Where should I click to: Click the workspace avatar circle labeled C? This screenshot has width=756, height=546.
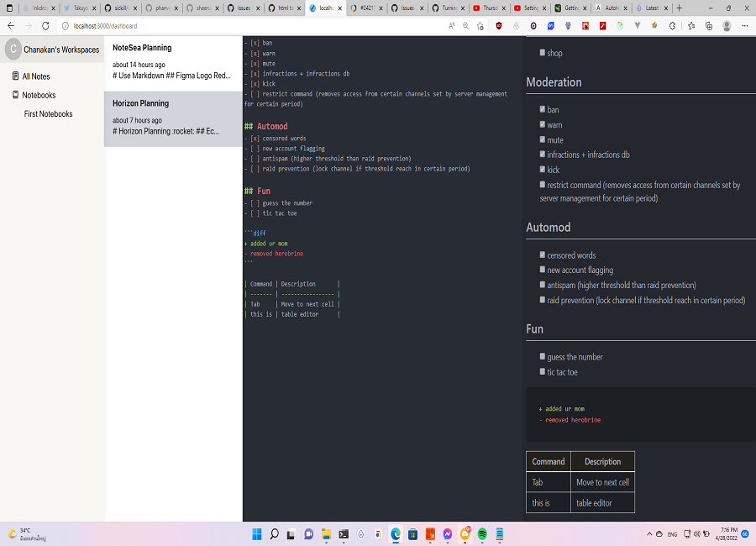click(x=13, y=50)
